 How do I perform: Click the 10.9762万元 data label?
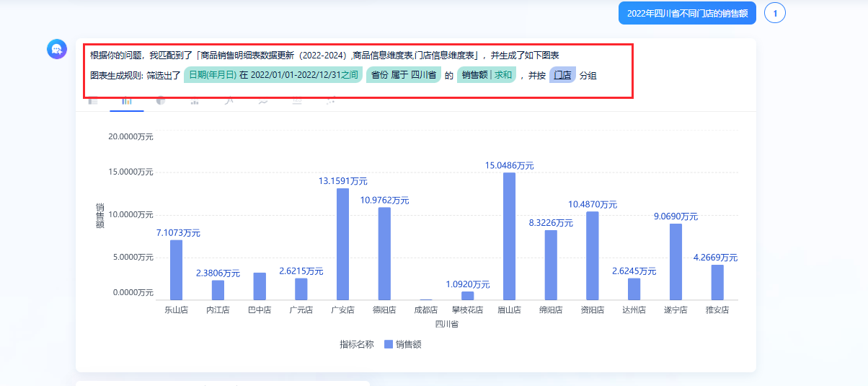point(384,200)
